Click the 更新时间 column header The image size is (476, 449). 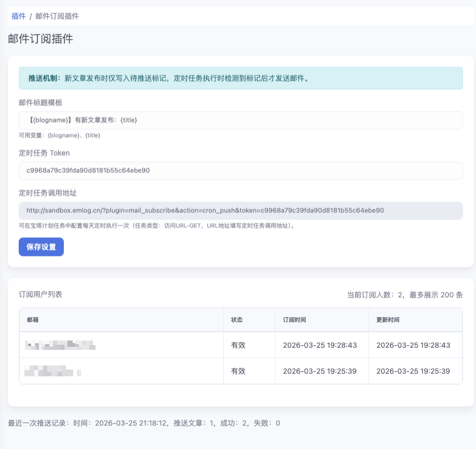(x=416, y=320)
